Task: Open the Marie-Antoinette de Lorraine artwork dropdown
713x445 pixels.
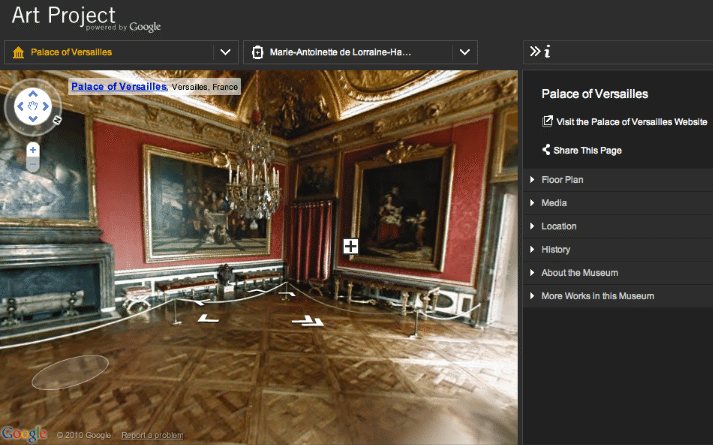Action: [x=464, y=52]
